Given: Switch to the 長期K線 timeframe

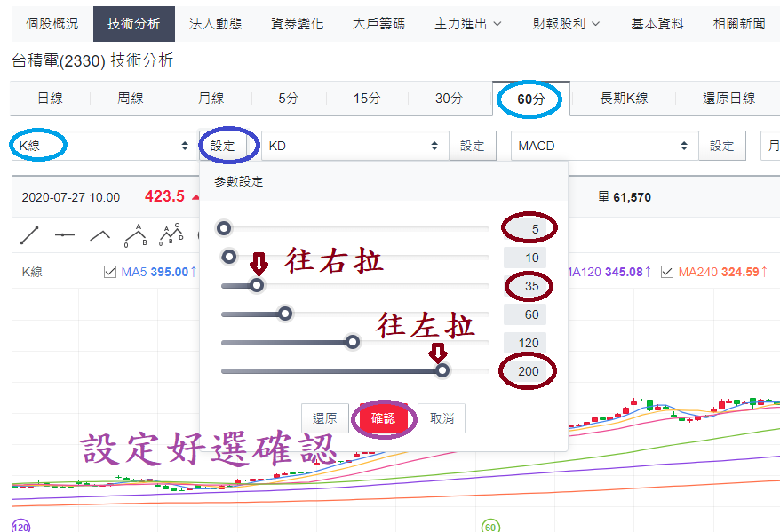Looking at the screenshot, I should 624,99.
